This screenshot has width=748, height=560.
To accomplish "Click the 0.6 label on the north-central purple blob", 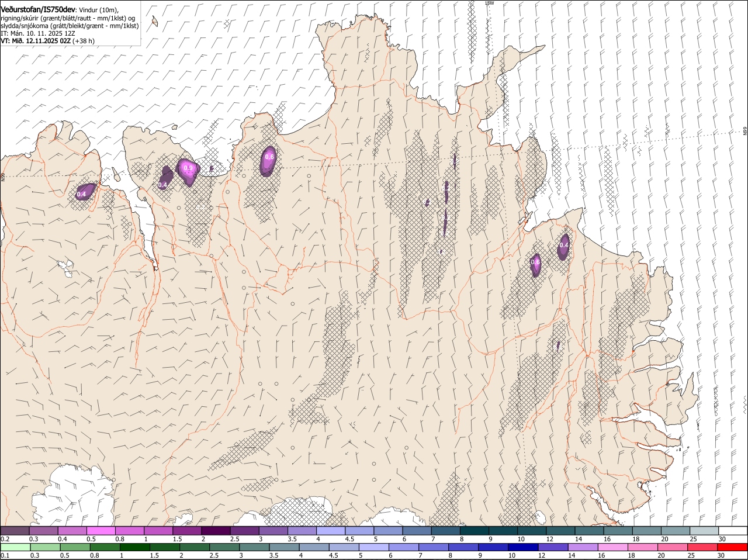I will click(x=269, y=157).
